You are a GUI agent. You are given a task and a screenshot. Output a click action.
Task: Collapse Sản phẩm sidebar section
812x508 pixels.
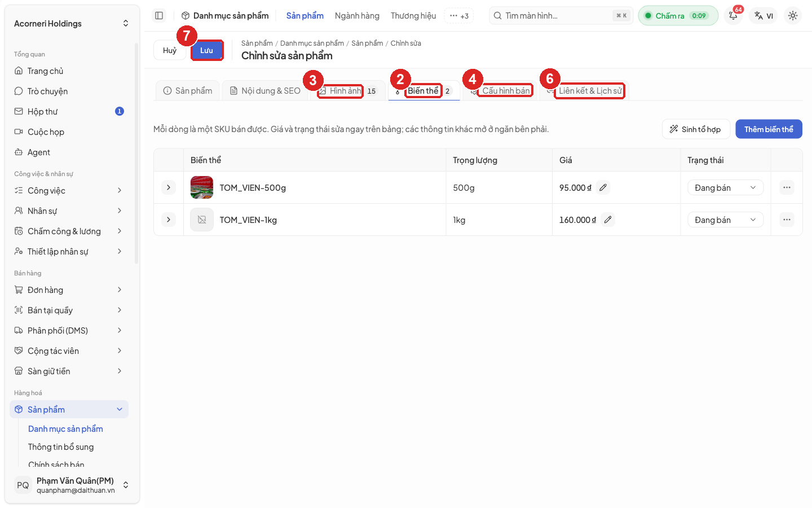pos(69,410)
